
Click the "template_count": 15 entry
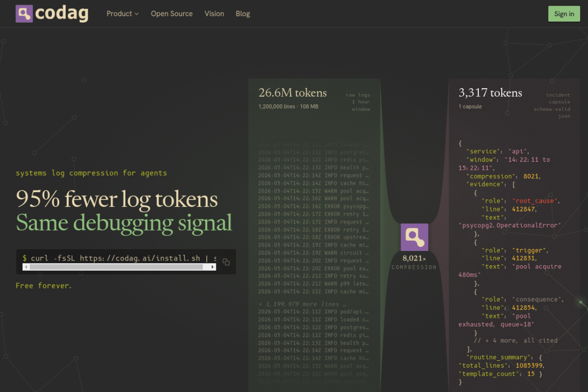(500, 374)
